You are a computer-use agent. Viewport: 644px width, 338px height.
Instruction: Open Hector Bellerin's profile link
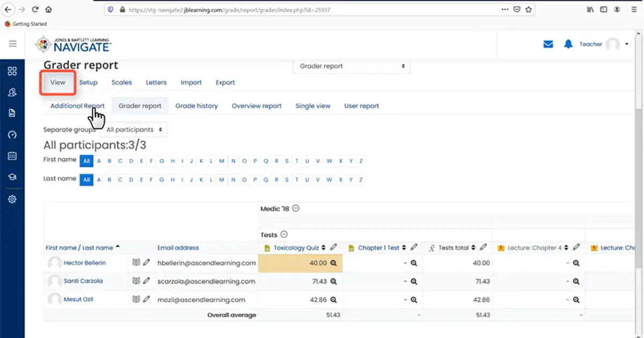[84, 263]
